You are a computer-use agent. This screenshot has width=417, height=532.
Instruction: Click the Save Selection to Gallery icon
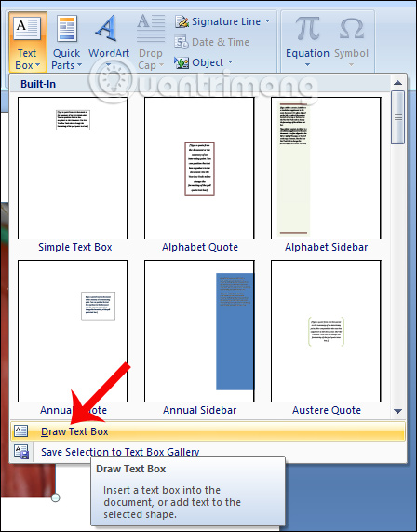(21, 452)
